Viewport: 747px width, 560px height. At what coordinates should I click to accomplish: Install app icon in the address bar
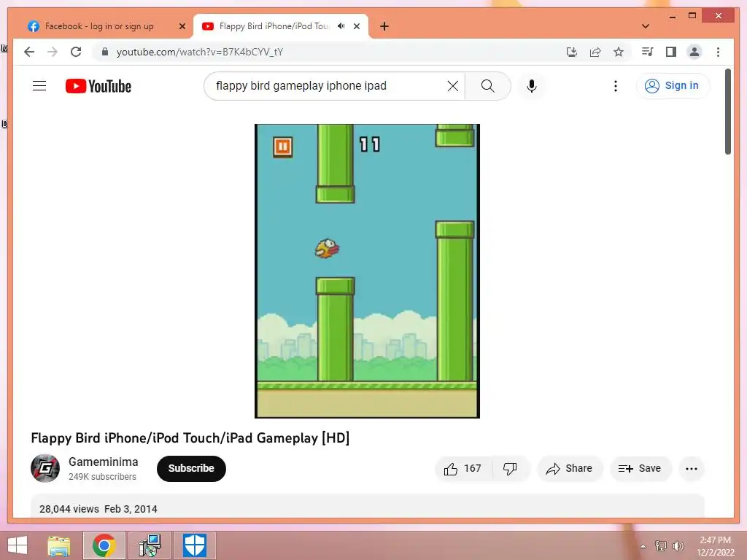tap(572, 52)
